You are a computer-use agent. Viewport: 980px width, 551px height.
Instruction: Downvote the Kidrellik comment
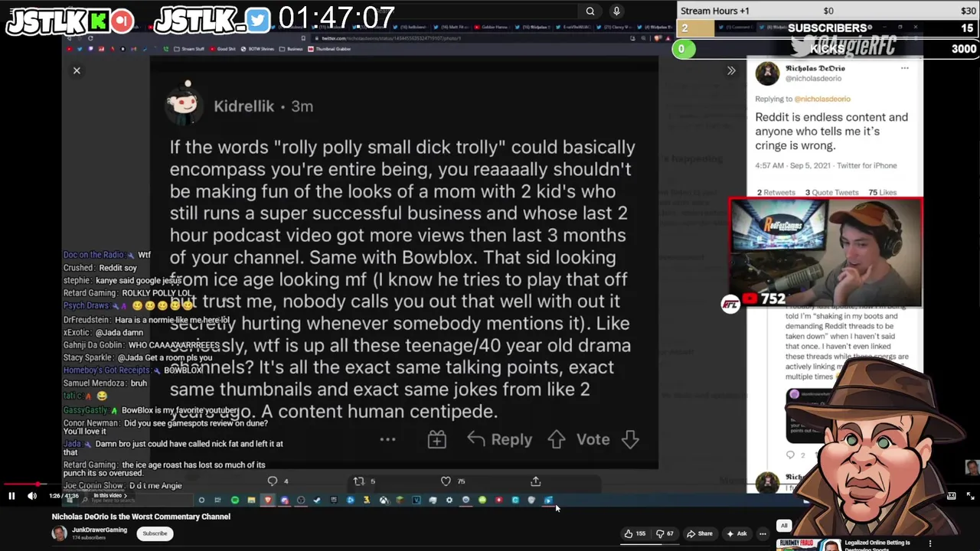(x=630, y=439)
